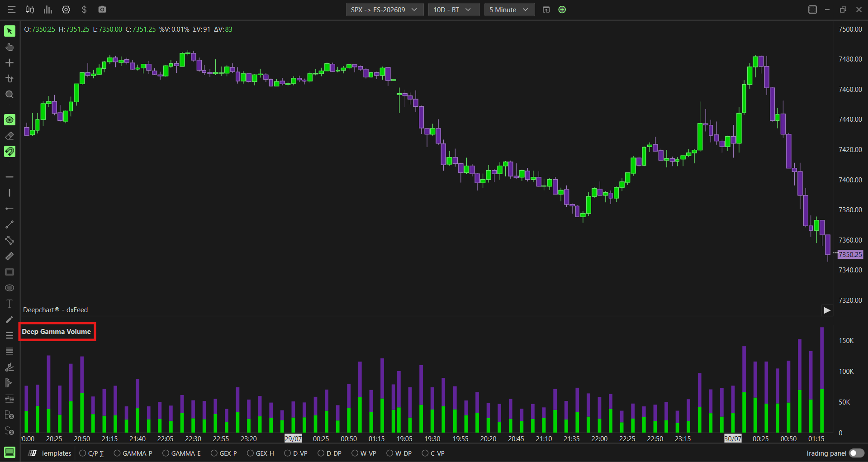This screenshot has height=462, width=868.
Task: Click the Deep Gamma Volume indicator label
Action: click(x=57, y=332)
